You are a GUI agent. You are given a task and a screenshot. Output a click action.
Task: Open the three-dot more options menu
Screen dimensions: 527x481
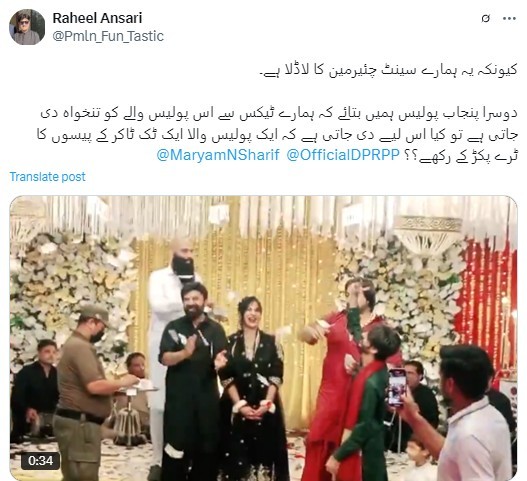point(509,19)
